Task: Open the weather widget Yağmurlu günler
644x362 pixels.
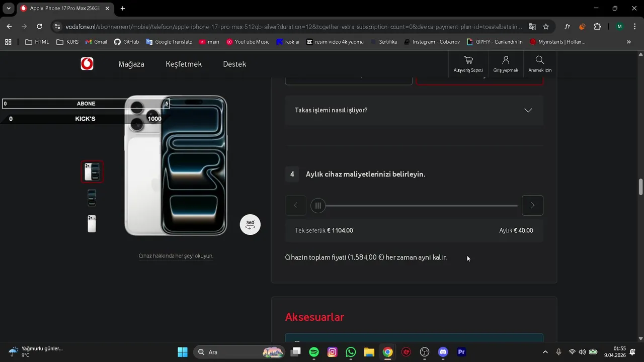Action: [35, 351]
